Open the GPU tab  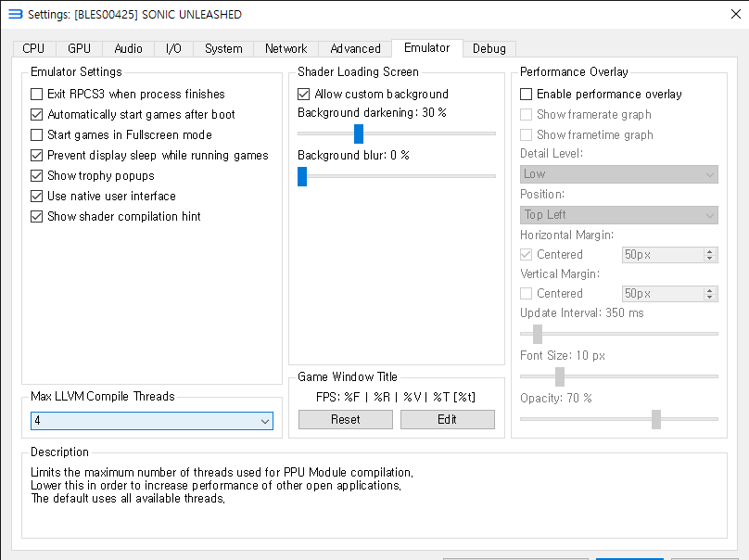coord(80,49)
